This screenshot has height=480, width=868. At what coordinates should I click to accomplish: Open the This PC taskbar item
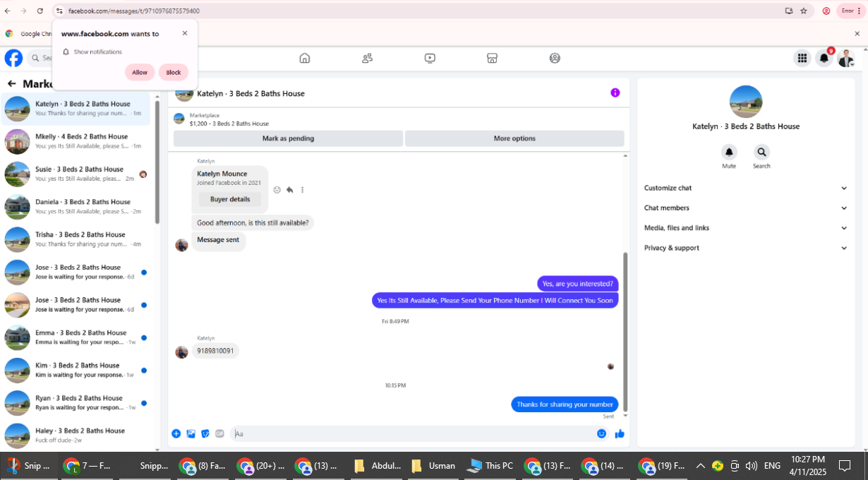pyautogui.click(x=490, y=466)
